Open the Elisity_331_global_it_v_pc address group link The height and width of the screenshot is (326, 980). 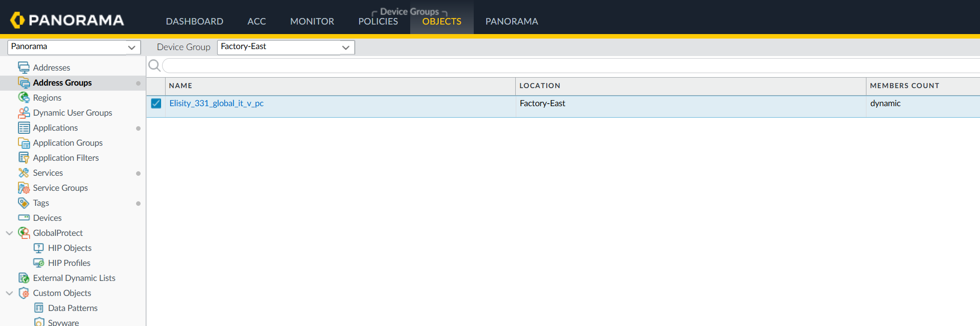pyautogui.click(x=216, y=104)
